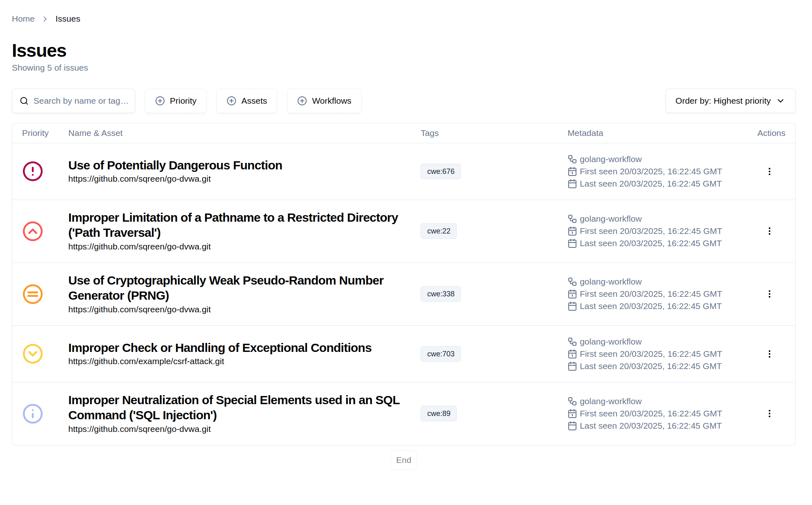Open the cwe:89 tag on SQL Injection issue
This screenshot has width=812, height=505.
(438, 413)
